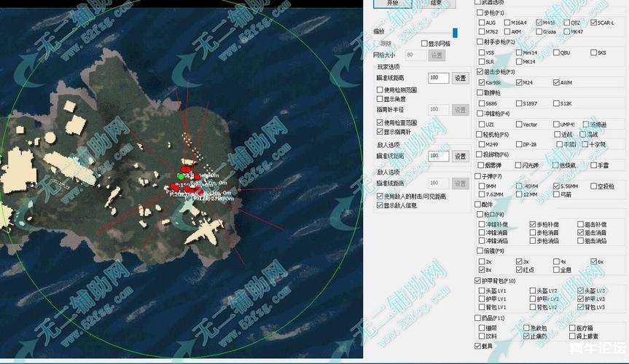The height and width of the screenshot is (364, 629).
Task: Check the S686 shotgun checkbox
Action: (482, 103)
